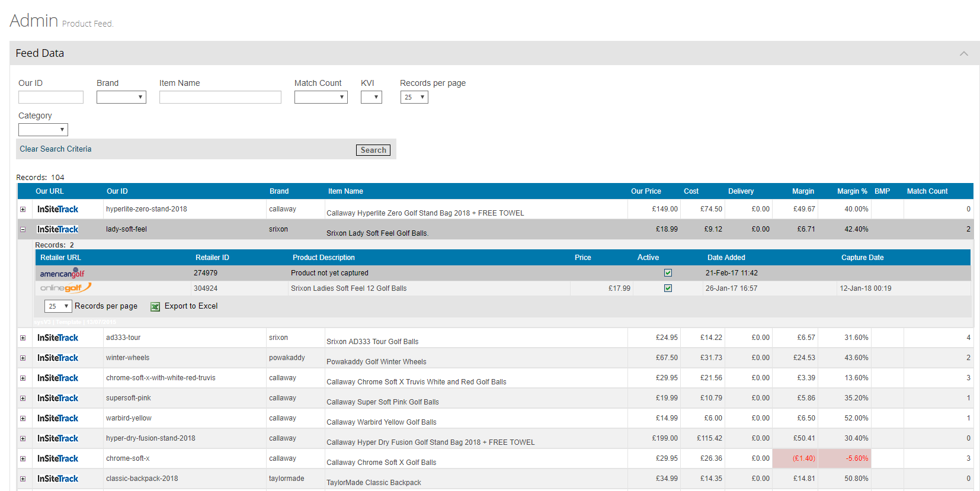Open InSiteTrack logo for supersoft-pink row
Viewport: 980px width, 491px height.
(57, 398)
